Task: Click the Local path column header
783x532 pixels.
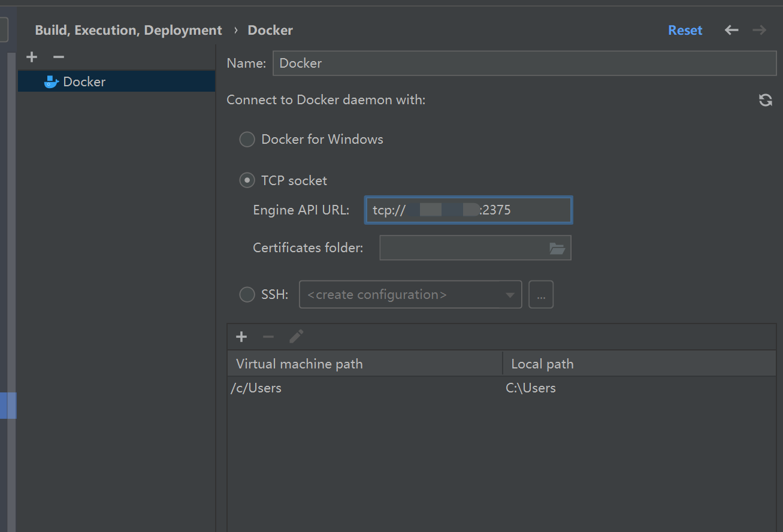Action: 639,364
